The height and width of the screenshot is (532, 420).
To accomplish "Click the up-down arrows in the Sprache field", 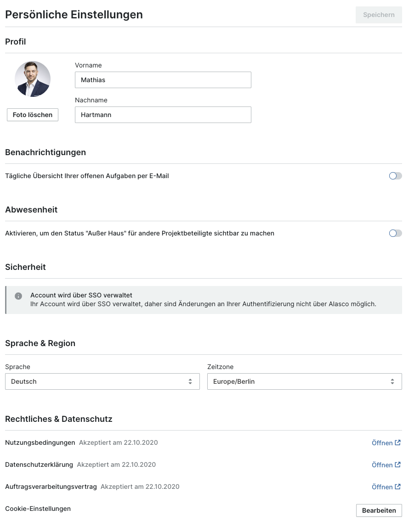I will click(190, 381).
